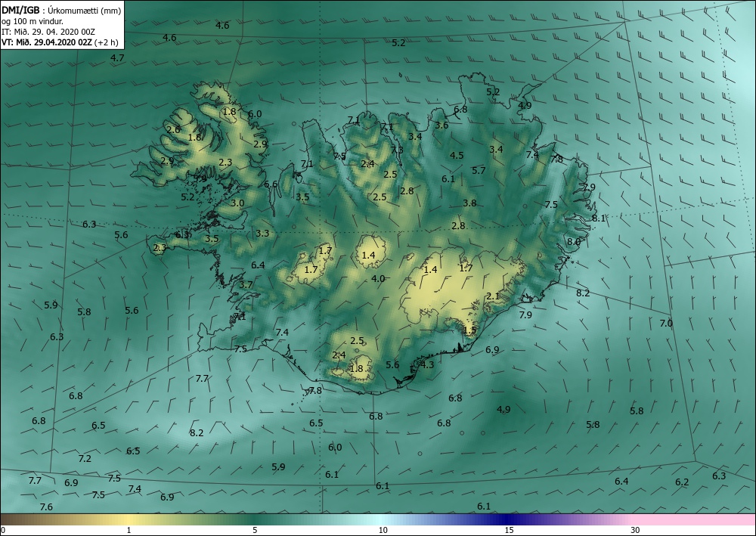Click the "30" label on the color scale
This screenshot has width=756, height=536.
(636, 530)
